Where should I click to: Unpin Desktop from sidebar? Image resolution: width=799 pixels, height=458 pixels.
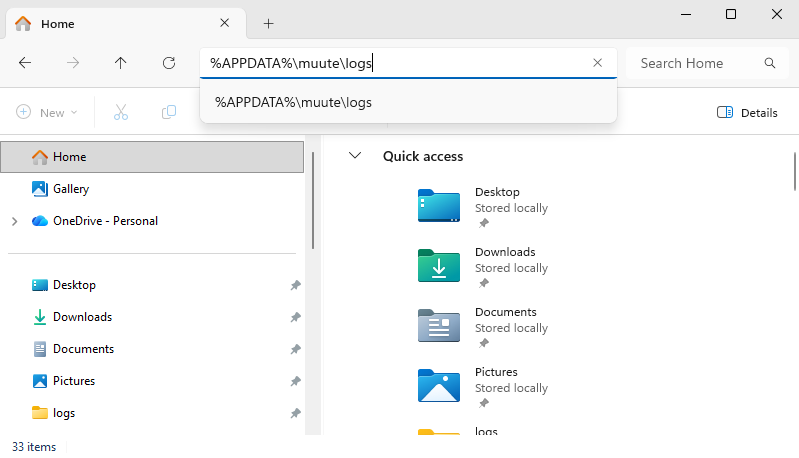point(295,285)
